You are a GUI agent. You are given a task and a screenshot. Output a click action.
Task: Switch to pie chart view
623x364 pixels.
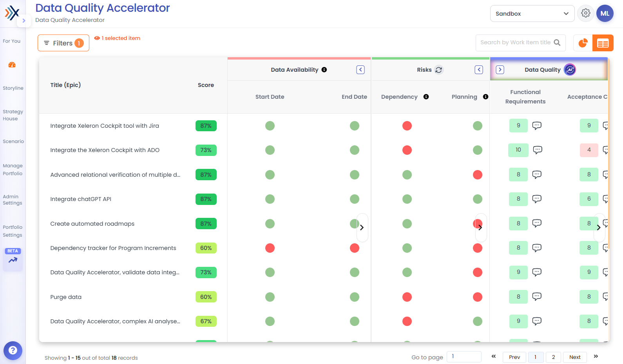pos(583,43)
